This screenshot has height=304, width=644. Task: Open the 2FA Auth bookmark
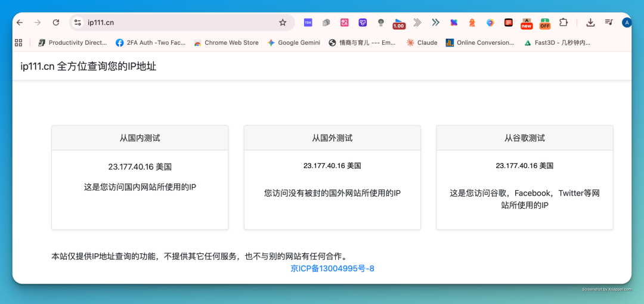tap(150, 42)
